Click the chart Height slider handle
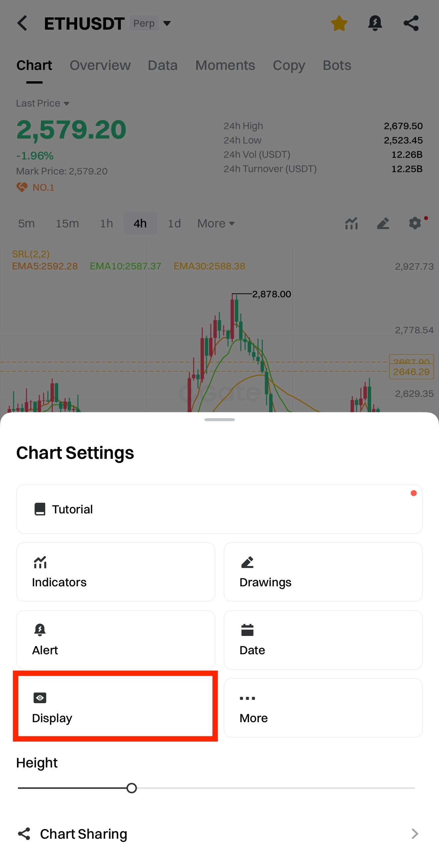Image resolution: width=439 pixels, height=868 pixels. point(132,788)
